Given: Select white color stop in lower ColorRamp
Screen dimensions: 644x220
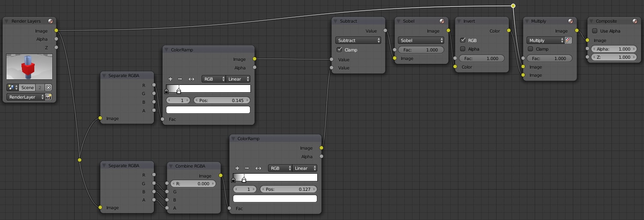Looking at the screenshot, I should [244, 180].
